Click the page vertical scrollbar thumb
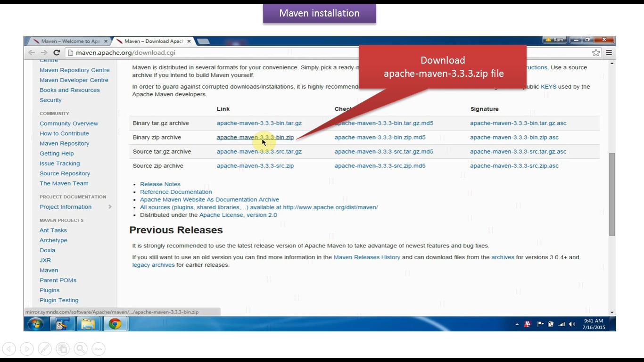 pyautogui.click(x=612, y=194)
